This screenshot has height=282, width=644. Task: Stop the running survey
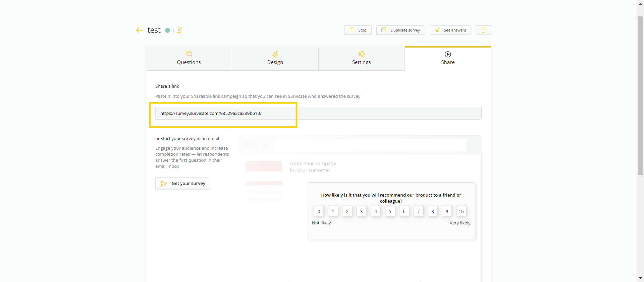(x=358, y=30)
